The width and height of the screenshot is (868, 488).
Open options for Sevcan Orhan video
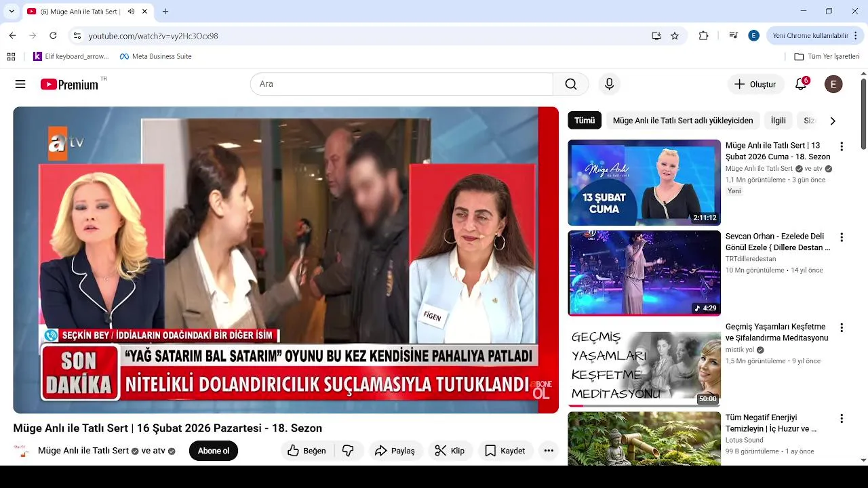click(x=842, y=237)
